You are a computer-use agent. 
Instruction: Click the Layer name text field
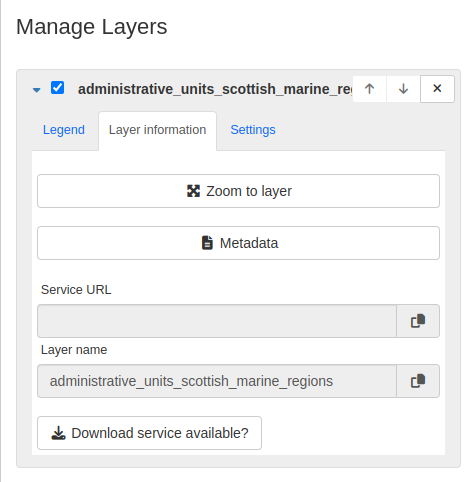pyautogui.click(x=217, y=381)
